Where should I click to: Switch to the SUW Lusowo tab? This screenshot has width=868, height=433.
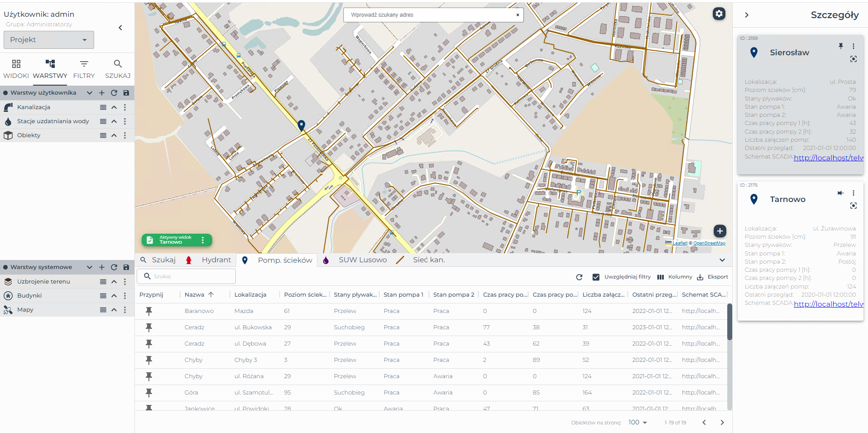(x=355, y=260)
